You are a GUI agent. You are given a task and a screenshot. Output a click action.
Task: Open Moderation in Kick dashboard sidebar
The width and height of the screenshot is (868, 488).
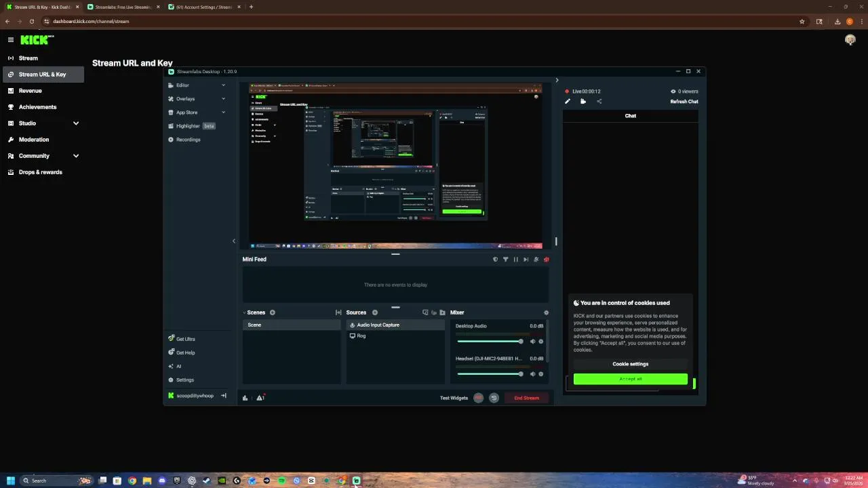(x=43, y=140)
